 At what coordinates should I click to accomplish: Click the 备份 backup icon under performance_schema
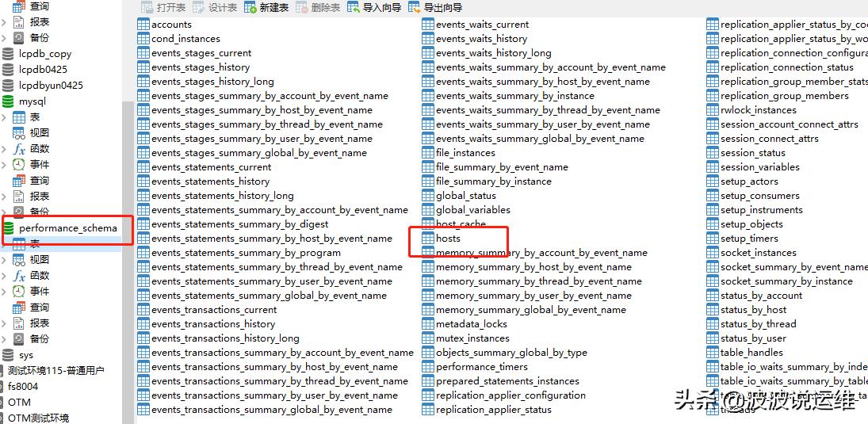click(x=19, y=338)
